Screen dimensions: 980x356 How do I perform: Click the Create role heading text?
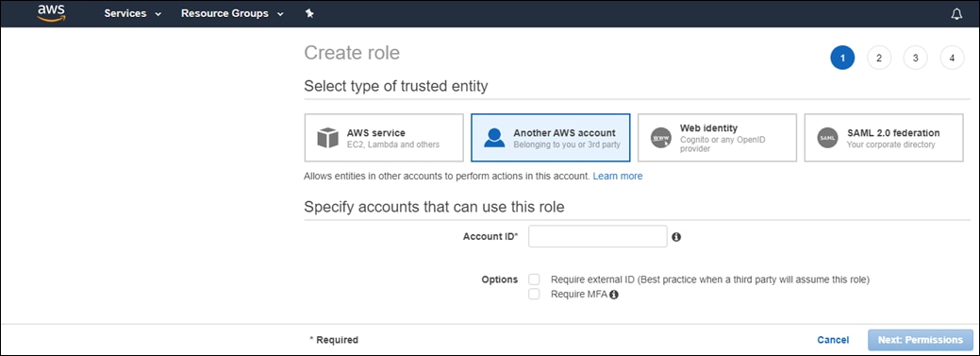[352, 53]
